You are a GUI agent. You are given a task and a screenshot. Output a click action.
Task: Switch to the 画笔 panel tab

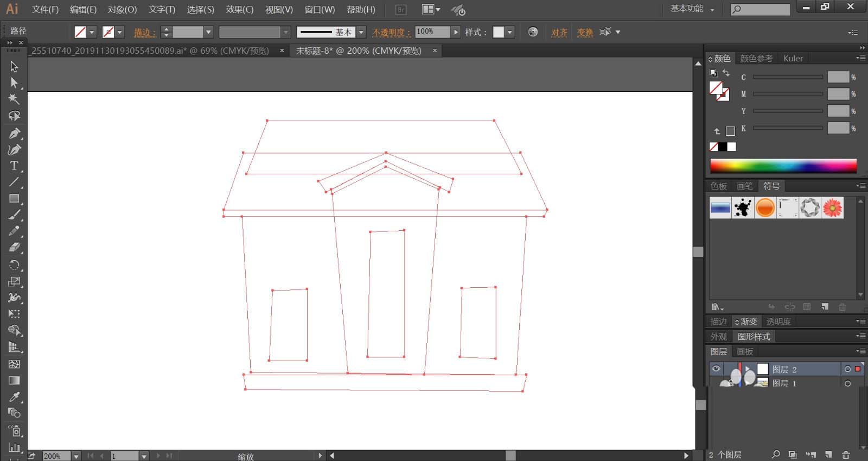coord(745,186)
